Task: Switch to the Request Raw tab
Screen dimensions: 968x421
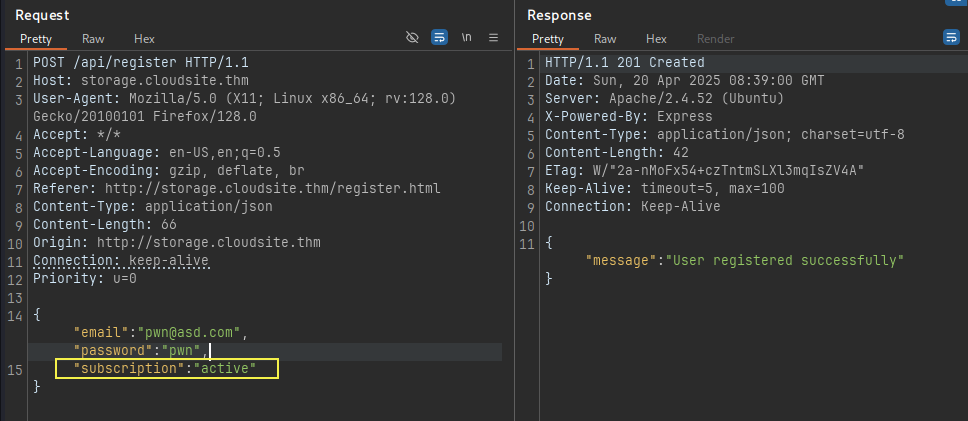Action: pyautogui.click(x=93, y=39)
